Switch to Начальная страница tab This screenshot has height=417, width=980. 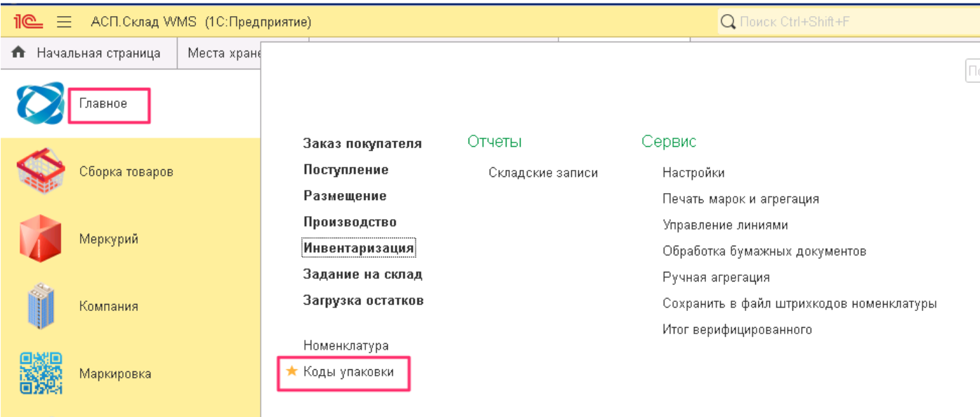[x=89, y=53]
